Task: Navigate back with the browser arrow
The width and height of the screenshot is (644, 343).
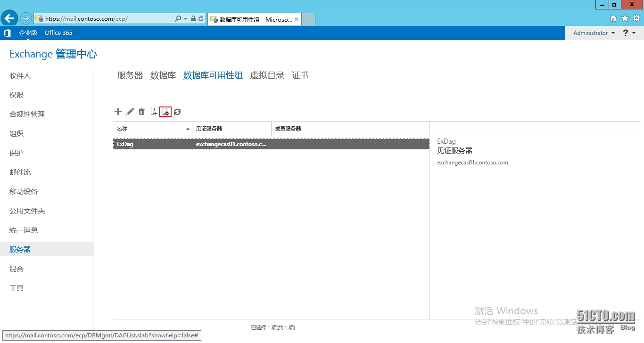Action: (9, 18)
